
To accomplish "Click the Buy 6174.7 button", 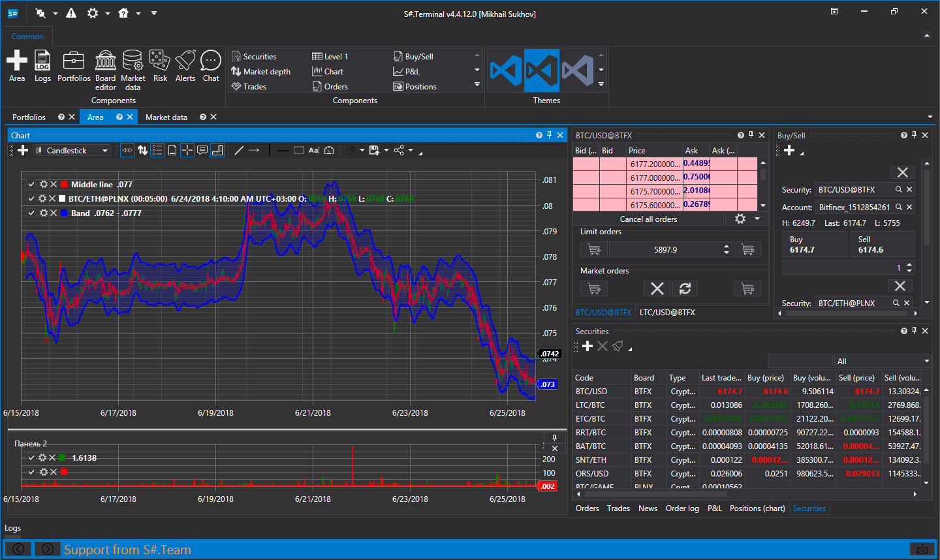I will click(815, 245).
